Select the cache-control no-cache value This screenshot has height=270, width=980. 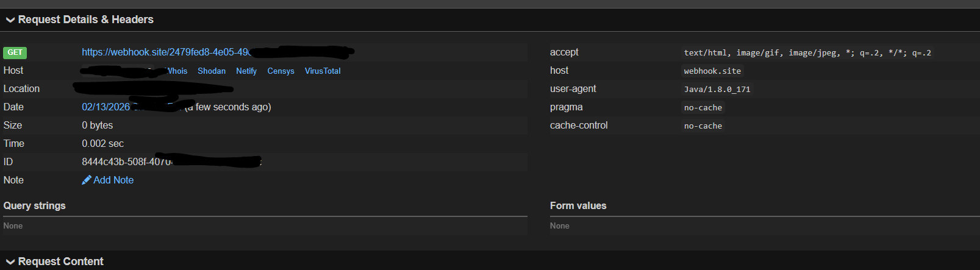703,126
